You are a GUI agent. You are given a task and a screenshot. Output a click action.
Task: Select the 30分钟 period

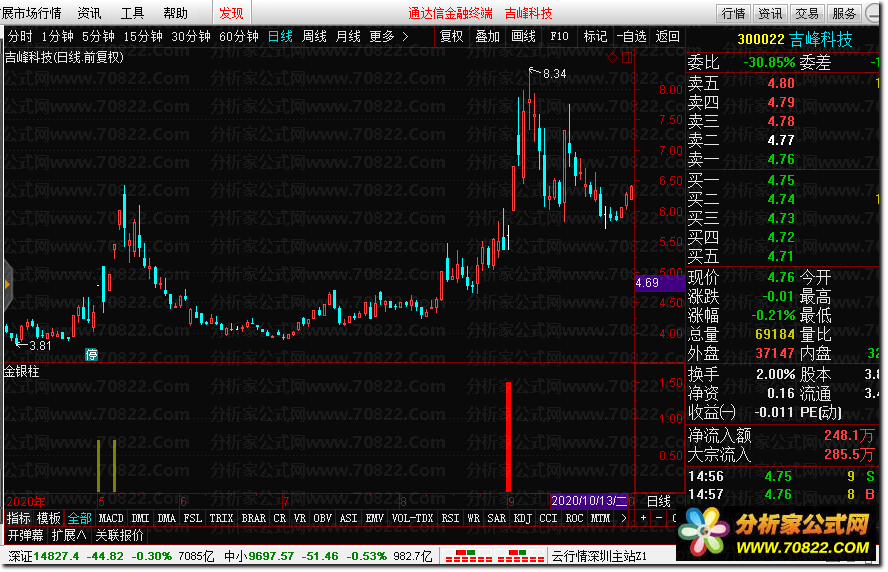(x=191, y=37)
